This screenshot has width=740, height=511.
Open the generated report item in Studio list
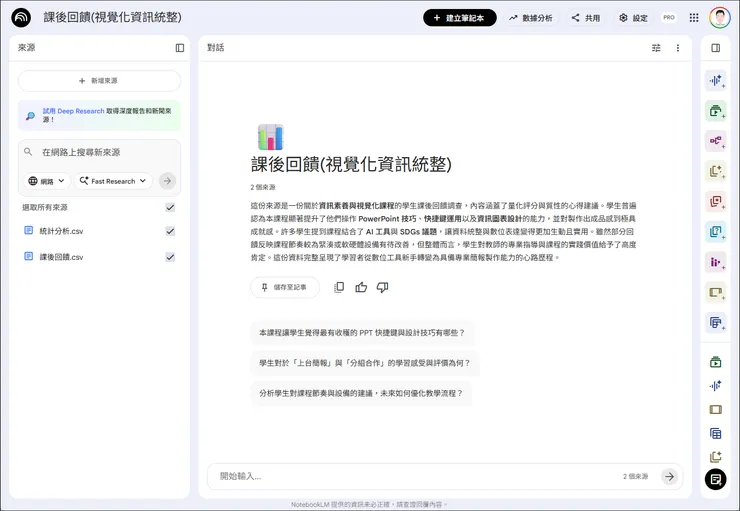point(715,456)
